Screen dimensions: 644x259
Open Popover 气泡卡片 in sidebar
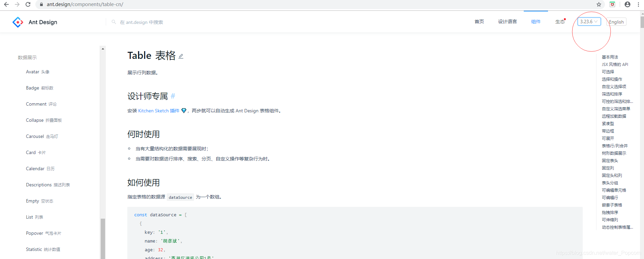click(x=43, y=233)
